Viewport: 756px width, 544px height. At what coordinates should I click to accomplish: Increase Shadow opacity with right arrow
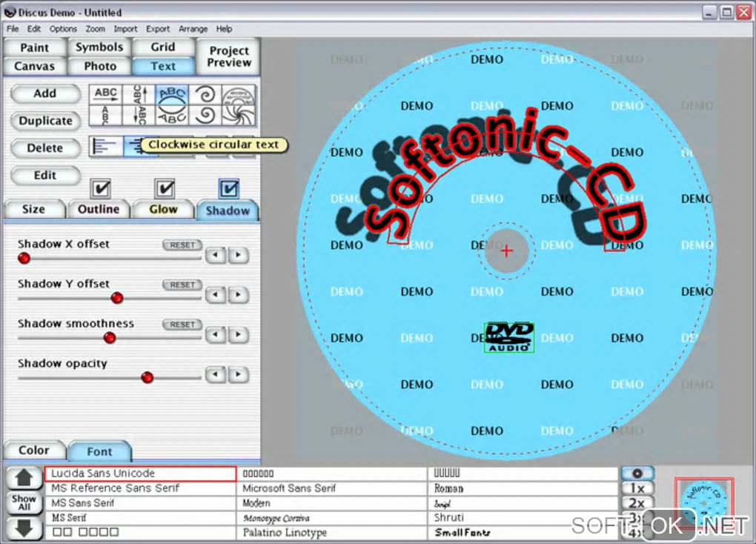coord(238,374)
